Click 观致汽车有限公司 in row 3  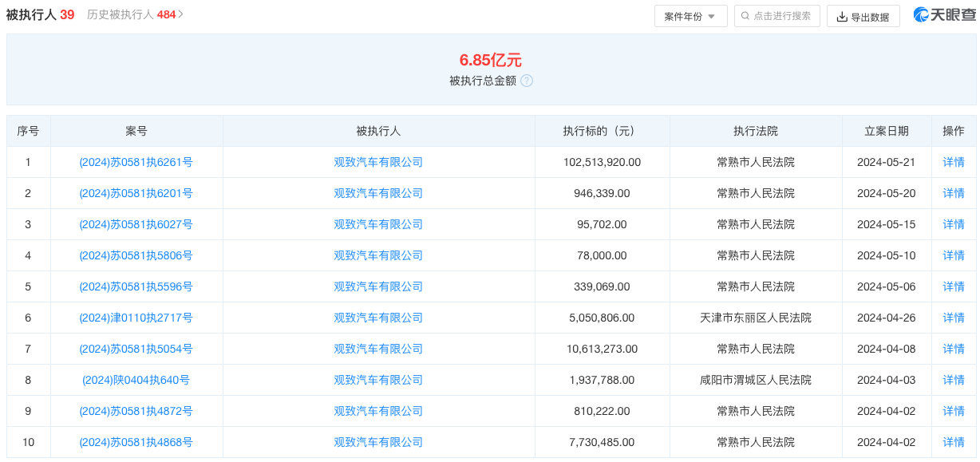click(378, 224)
